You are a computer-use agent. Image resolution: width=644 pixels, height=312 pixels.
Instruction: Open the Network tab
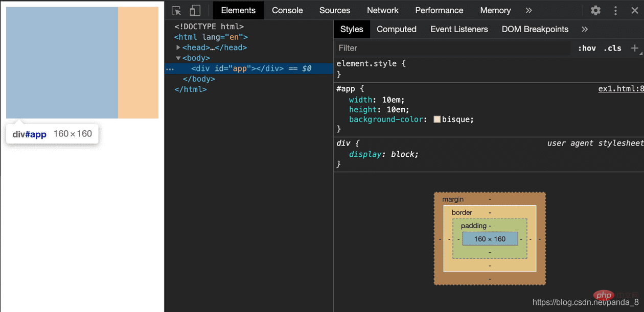coord(383,10)
